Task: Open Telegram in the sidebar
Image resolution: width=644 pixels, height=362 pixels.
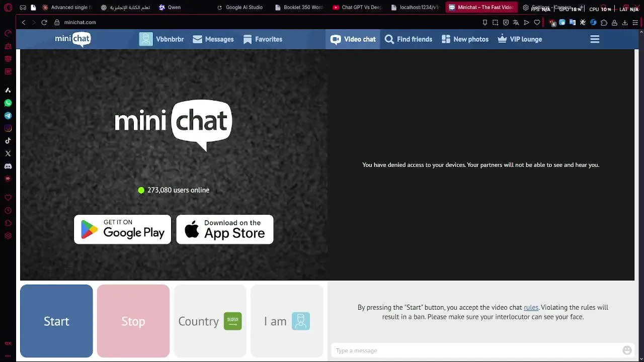Action: (x=8, y=116)
